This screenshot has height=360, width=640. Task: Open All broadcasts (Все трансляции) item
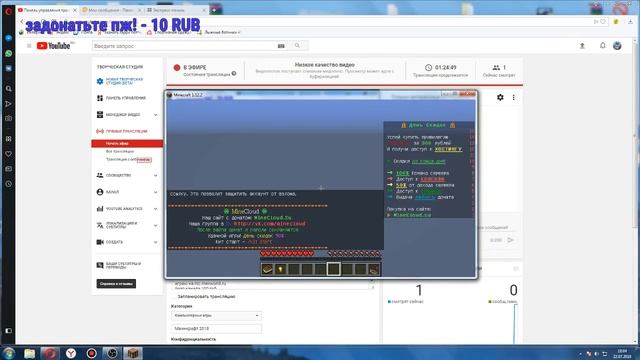click(120, 151)
